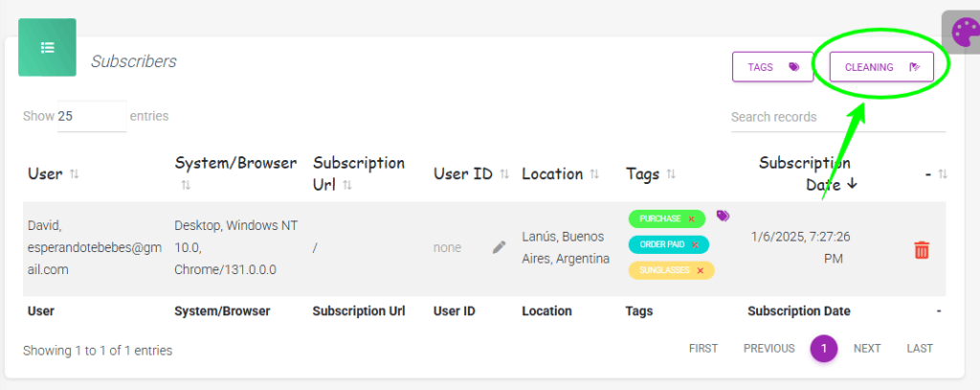Remove the SUNGLASSES tag using its x

(700, 271)
